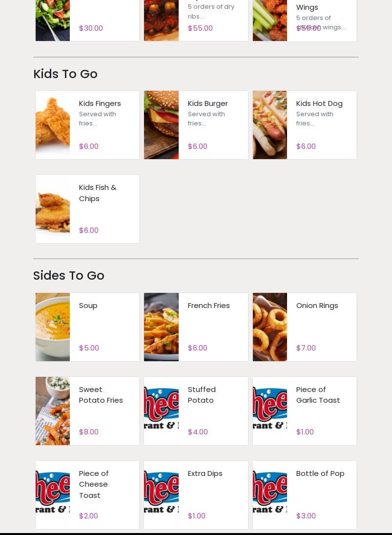
Task: Click the Kids Fingers food photo
Action: (x=53, y=125)
